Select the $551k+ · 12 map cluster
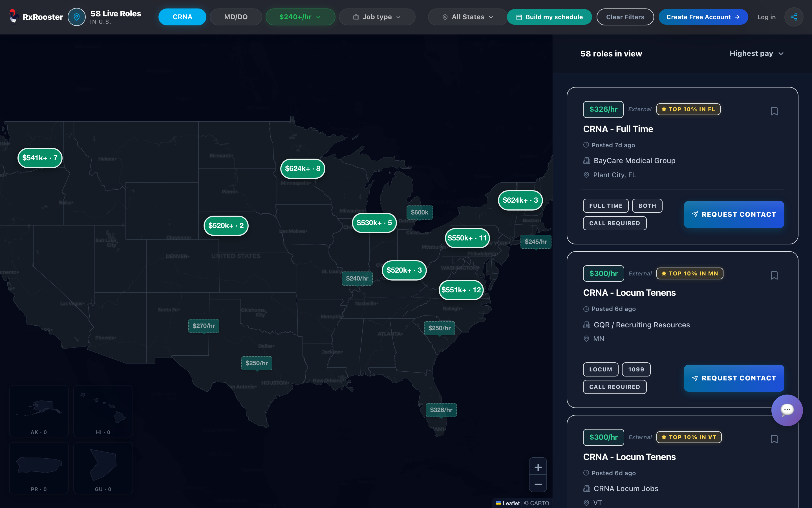 461,290
